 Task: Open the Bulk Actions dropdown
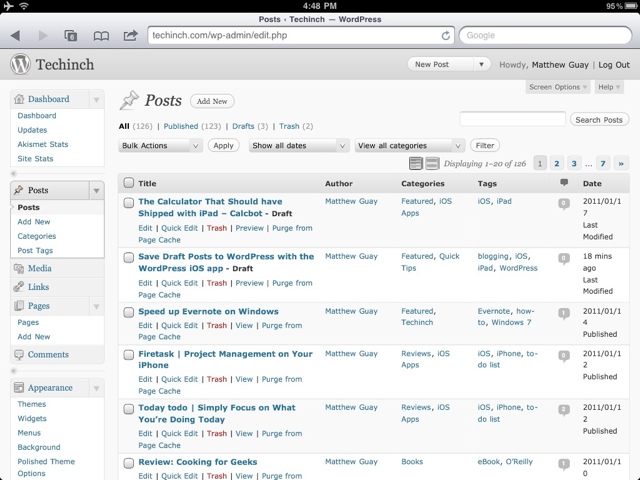(x=160, y=146)
